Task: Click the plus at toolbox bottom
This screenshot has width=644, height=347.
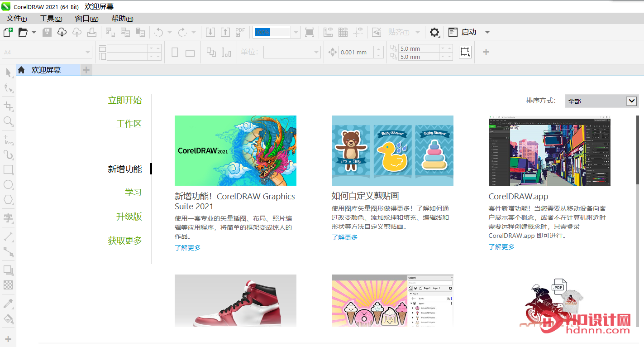Action: pyautogui.click(x=8, y=339)
